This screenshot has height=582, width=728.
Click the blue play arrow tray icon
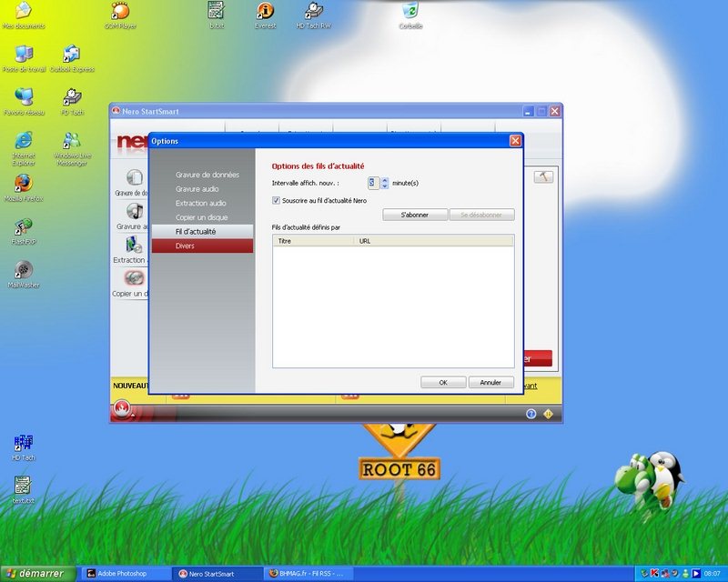(x=695, y=573)
